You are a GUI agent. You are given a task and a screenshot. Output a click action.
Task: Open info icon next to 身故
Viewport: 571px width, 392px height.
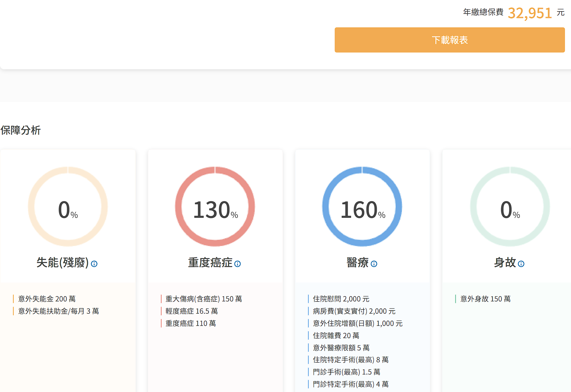point(521,264)
